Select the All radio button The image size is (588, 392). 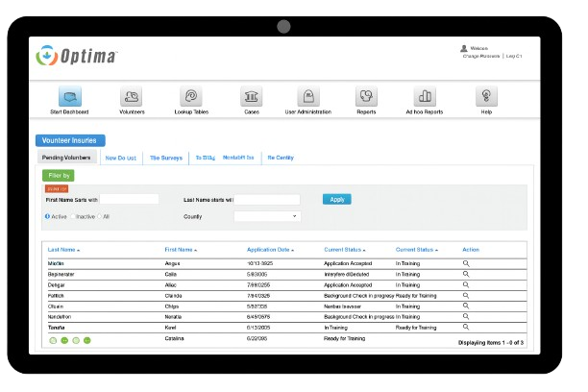click(x=100, y=216)
